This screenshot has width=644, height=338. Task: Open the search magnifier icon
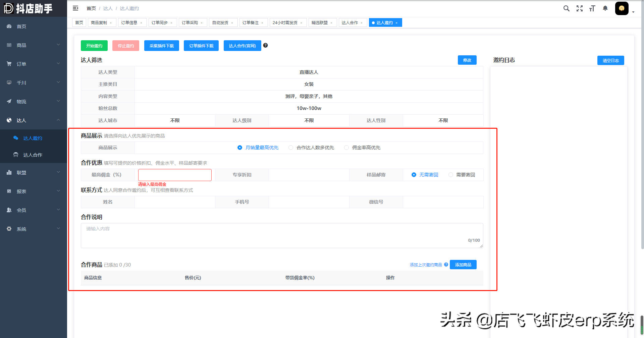tap(567, 8)
